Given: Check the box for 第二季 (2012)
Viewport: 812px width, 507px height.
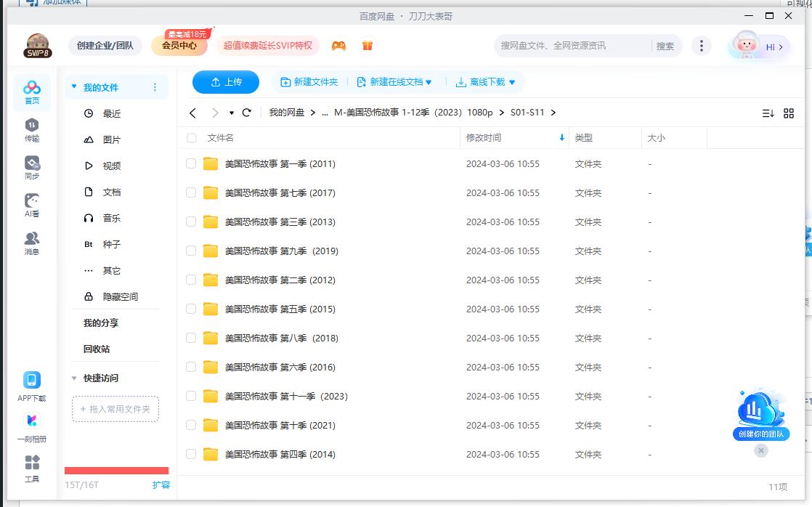Looking at the screenshot, I should 191,280.
